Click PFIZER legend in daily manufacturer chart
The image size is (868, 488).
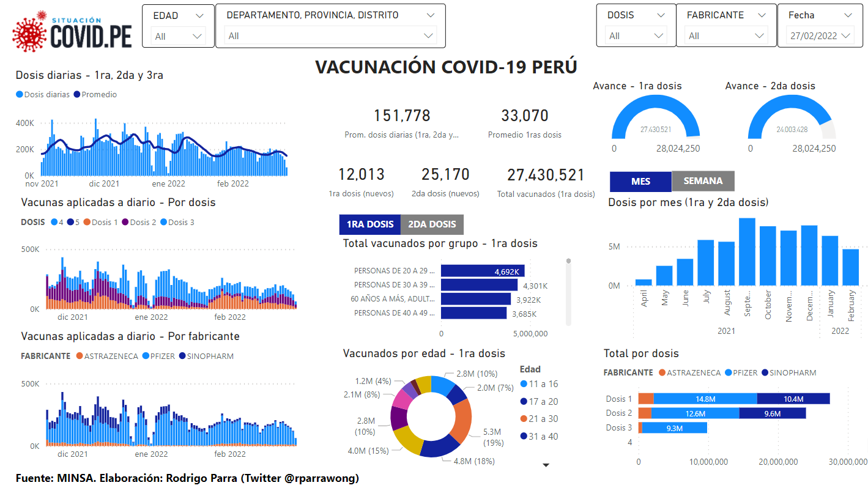pos(159,356)
